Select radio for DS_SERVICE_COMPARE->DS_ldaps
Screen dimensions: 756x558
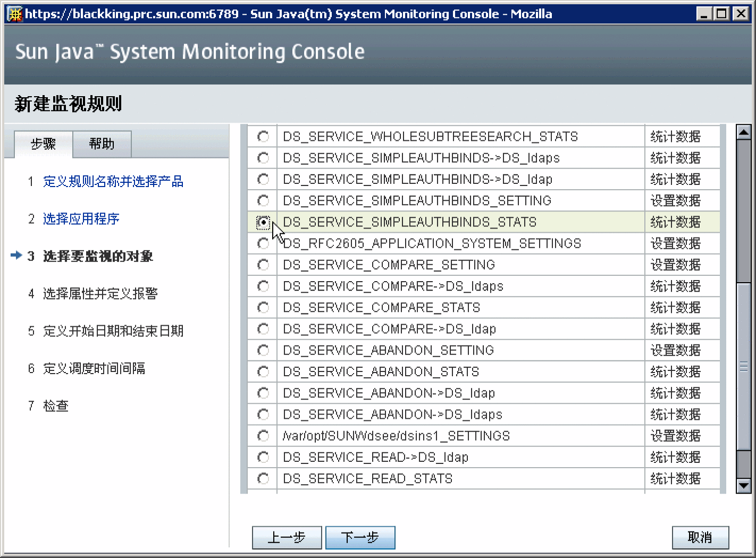(x=263, y=286)
